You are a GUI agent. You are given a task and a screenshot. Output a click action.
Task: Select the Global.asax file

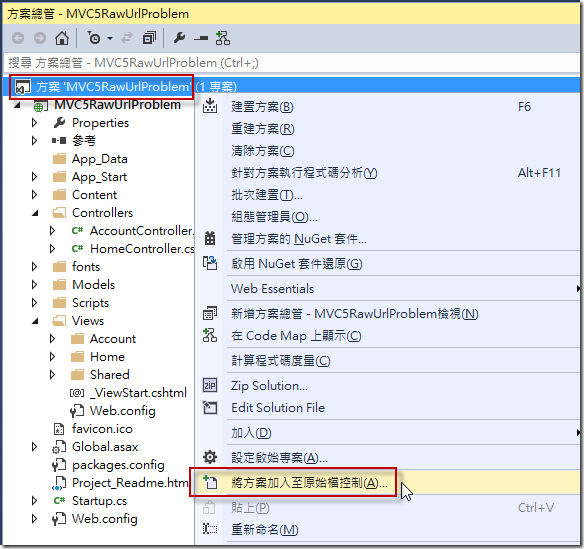(x=105, y=447)
